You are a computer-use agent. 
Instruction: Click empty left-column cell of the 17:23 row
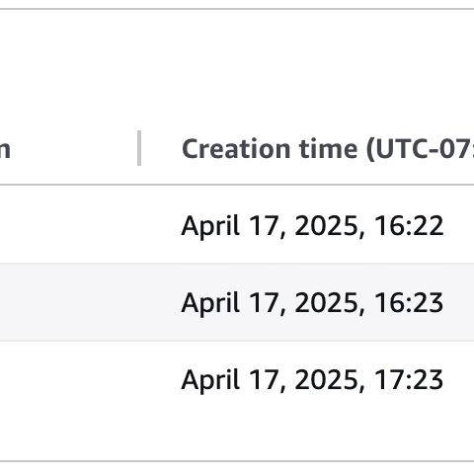tap(69, 379)
